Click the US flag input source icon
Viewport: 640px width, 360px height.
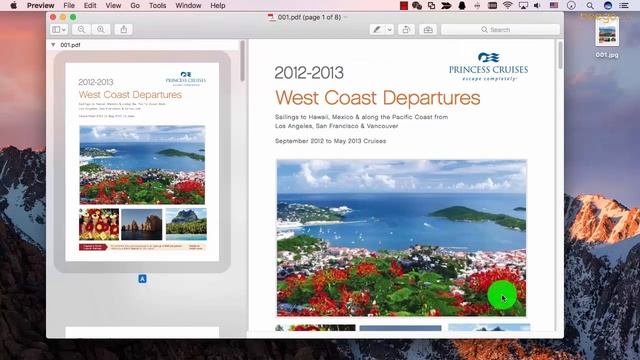[554, 5]
